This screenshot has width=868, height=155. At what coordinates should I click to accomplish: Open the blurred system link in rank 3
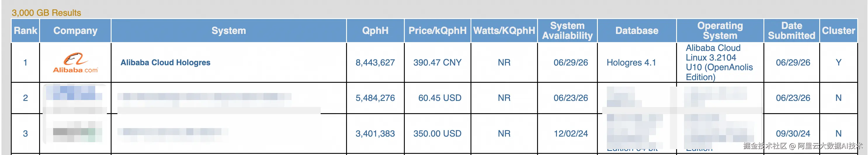(x=173, y=132)
